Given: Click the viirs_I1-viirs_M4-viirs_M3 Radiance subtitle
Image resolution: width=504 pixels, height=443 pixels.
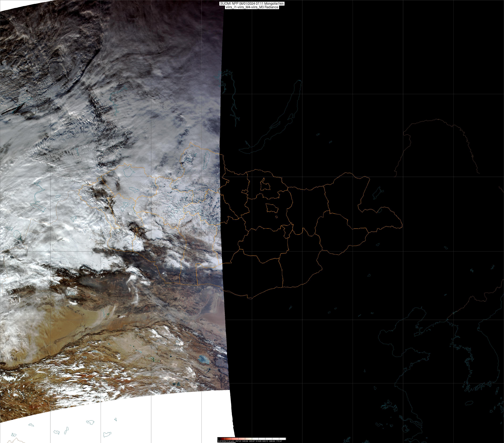Looking at the screenshot, I should click(x=252, y=7).
